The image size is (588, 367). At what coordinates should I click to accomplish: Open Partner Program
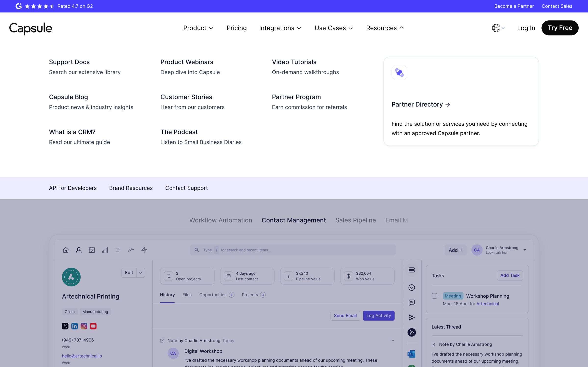click(296, 97)
